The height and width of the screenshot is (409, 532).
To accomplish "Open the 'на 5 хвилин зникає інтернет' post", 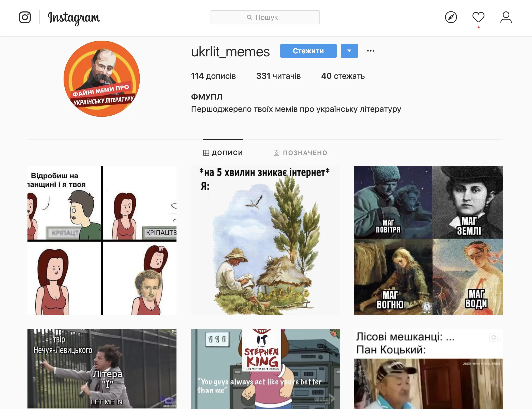I will click(265, 240).
